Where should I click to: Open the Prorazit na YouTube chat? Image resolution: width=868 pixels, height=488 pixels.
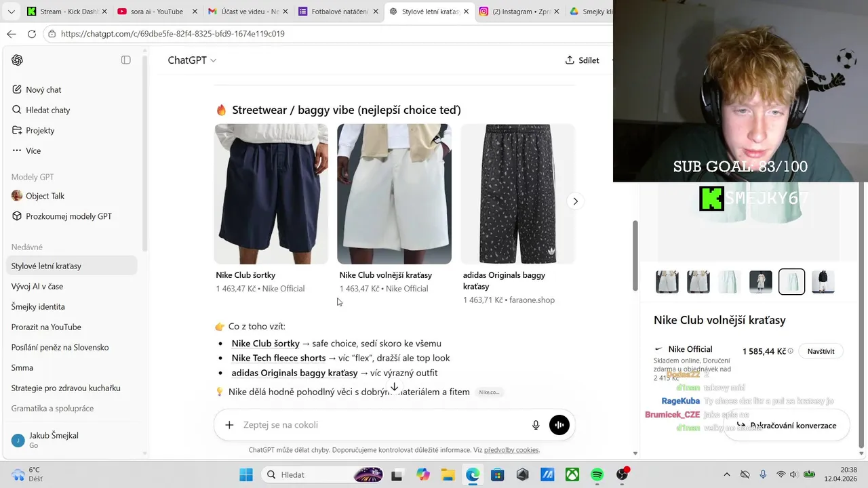point(46,327)
